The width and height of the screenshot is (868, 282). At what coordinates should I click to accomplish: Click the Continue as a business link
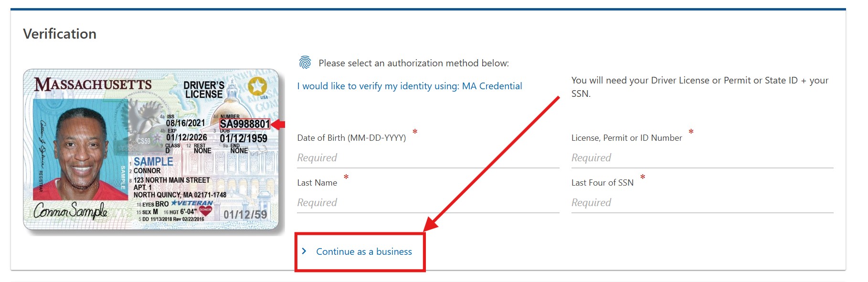(364, 251)
